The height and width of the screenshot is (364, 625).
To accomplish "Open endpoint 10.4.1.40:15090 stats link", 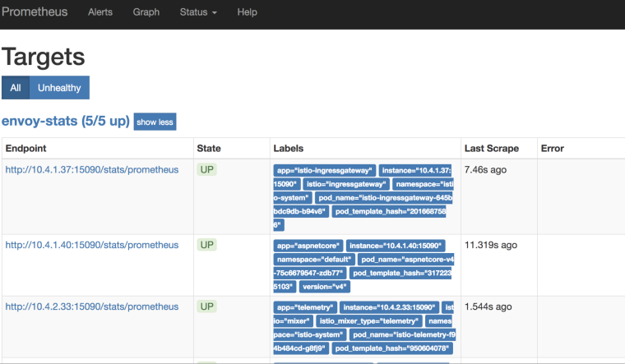I will coord(91,245).
